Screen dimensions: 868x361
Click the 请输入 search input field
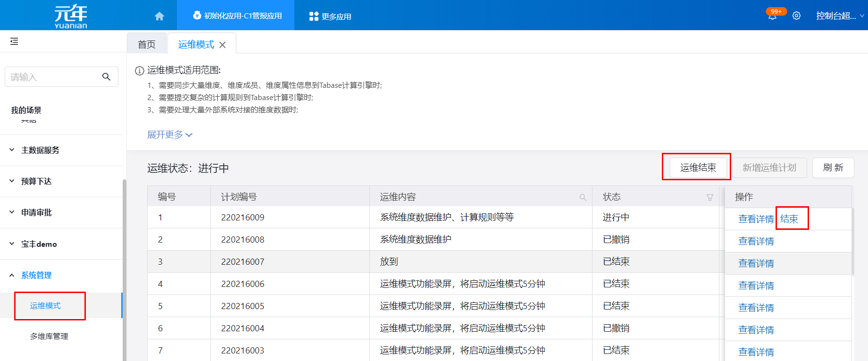pos(52,77)
